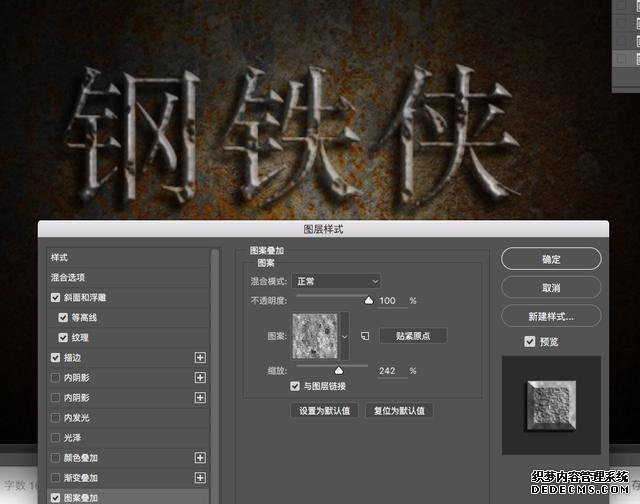Viewport: 640px width, 504px height.
Task: Toggle the 纹理 checkbox
Action: (63, 337)
